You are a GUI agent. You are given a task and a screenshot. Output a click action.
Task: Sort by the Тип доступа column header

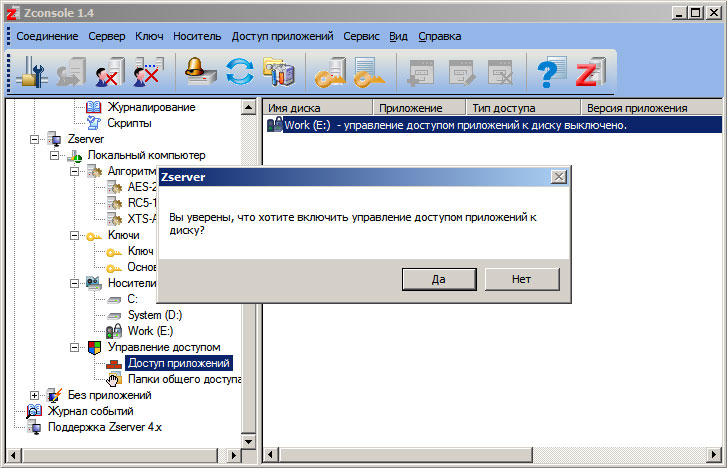(523, 108)
